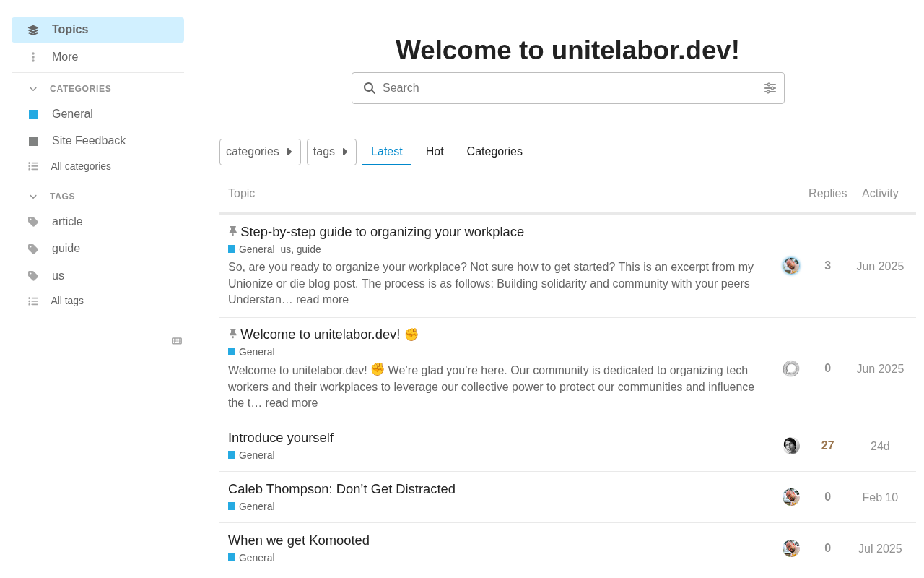
Task: Open the article tag icon link
Action: coord(33,222)
